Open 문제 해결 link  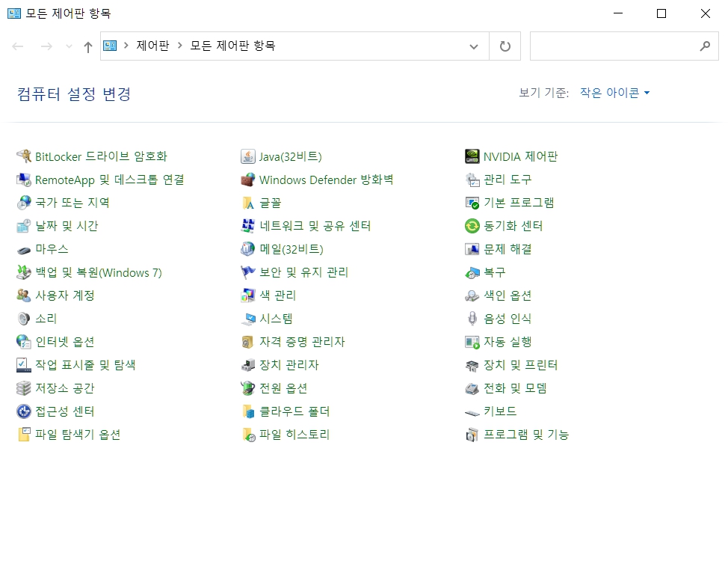pos(508,249)
